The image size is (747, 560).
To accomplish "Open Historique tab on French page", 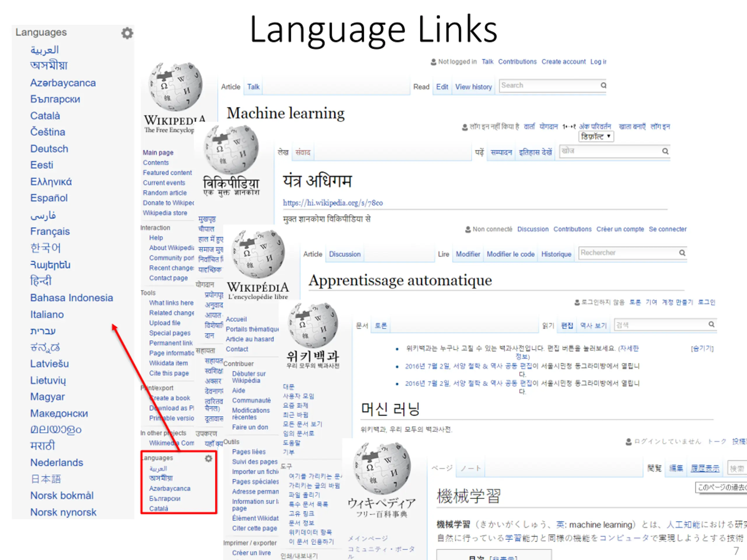I will pyautogui.click(x=556, y=254).
